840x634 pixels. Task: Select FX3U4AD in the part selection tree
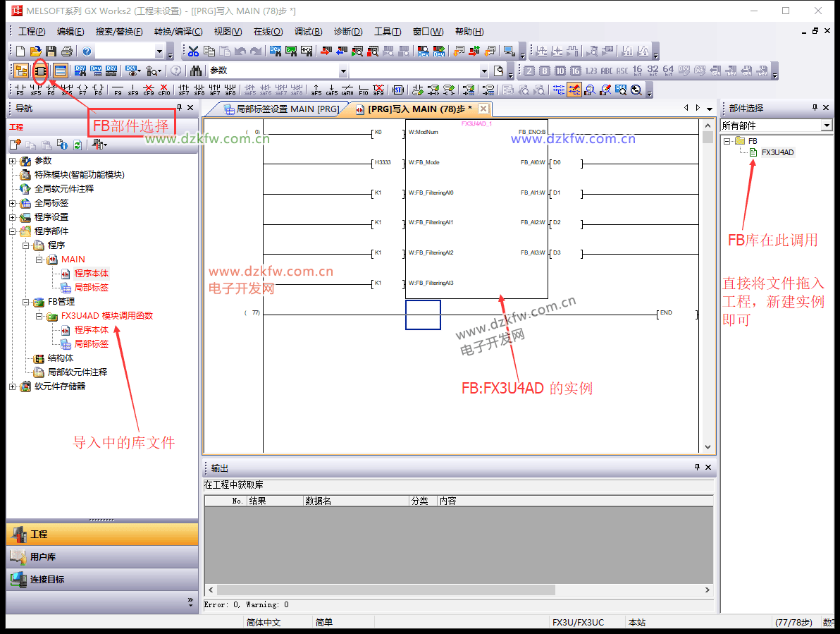(x=777, y=152)
